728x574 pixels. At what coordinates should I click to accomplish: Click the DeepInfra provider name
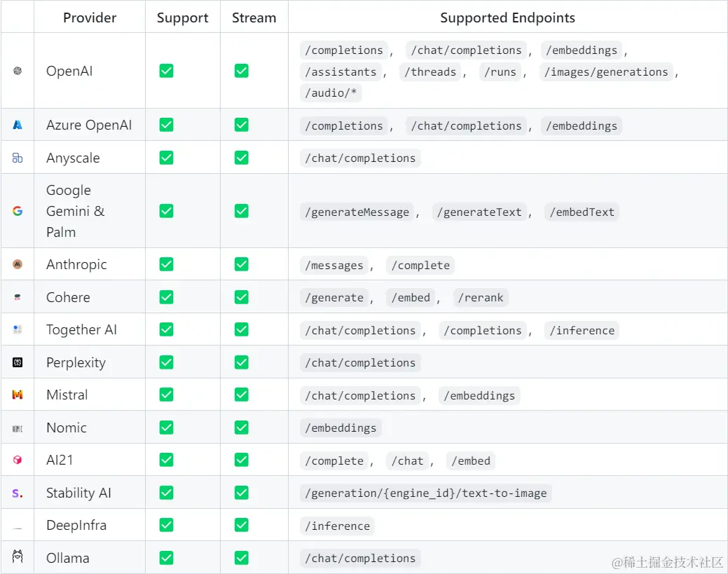point(76,525)
